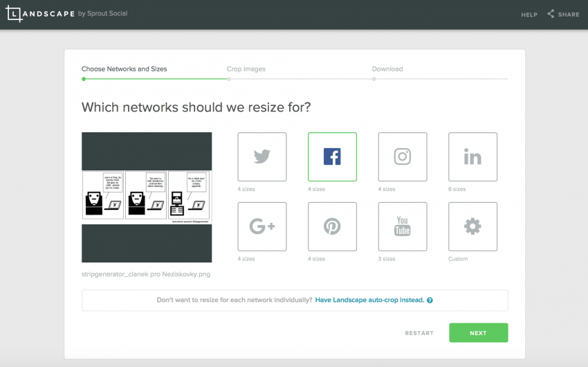The height and width of the screenshot is (367, 588).
Task: Select the Pinterest network tile
Action: point(332,226)
